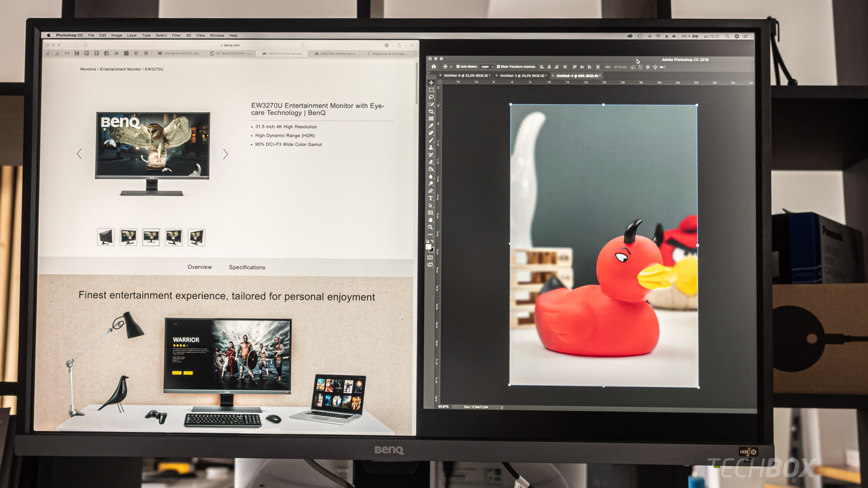Image resolution: width=868 pixels, height=488 pixels.
Task: Click the background color swatch
Action: point(432,250)
